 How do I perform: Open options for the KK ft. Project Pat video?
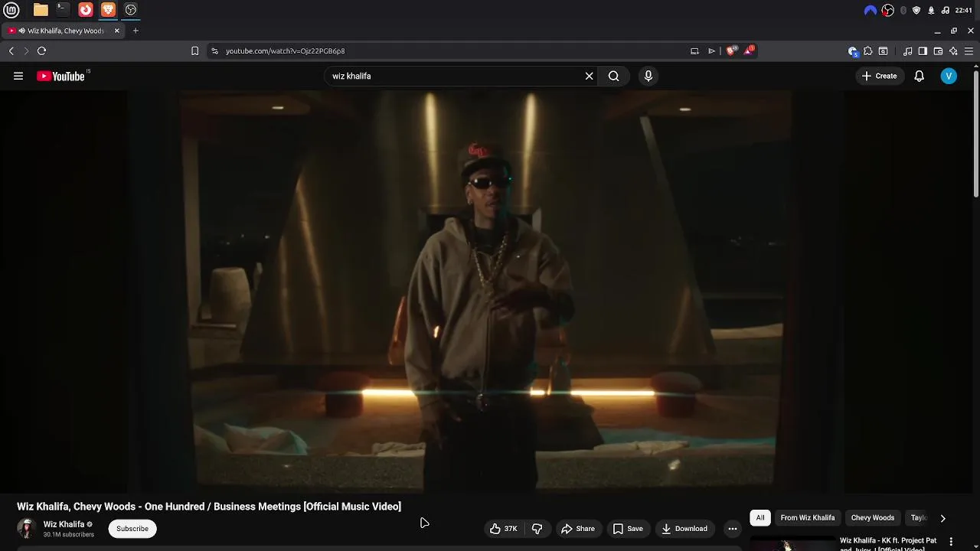(x=951, y=542)
